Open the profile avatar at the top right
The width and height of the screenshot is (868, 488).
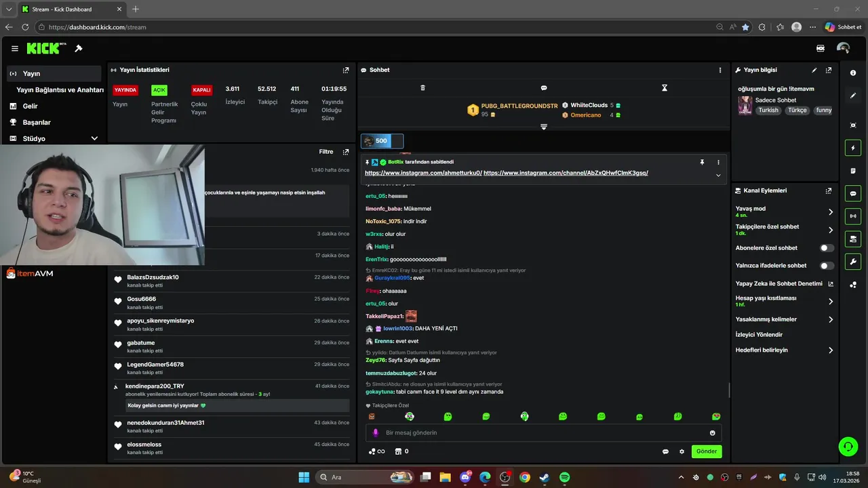pyautogui.click(x=844, y=48)
